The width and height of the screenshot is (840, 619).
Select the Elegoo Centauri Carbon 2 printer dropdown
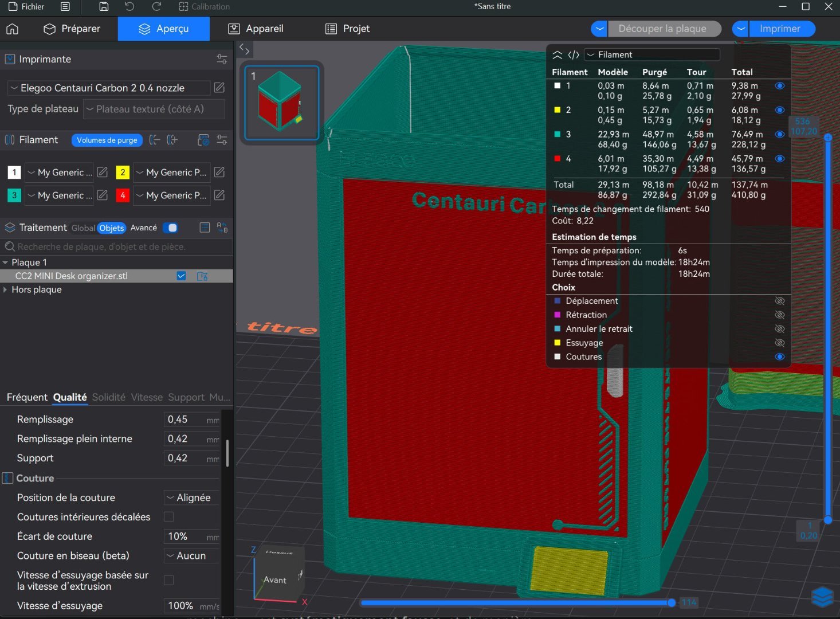click(109, 88)
